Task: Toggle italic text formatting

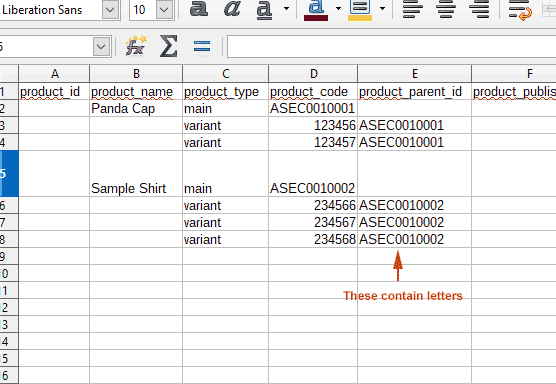Action: (232, 9)
